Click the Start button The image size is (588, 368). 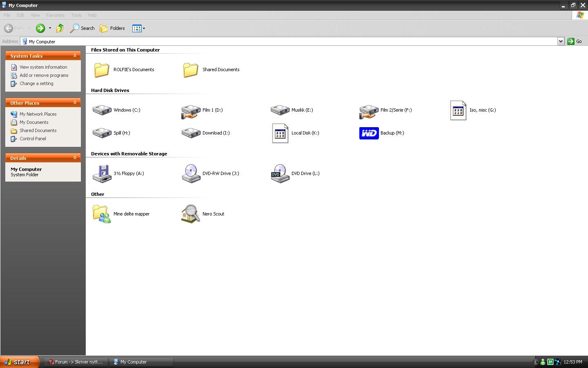[x=20, y=362]
